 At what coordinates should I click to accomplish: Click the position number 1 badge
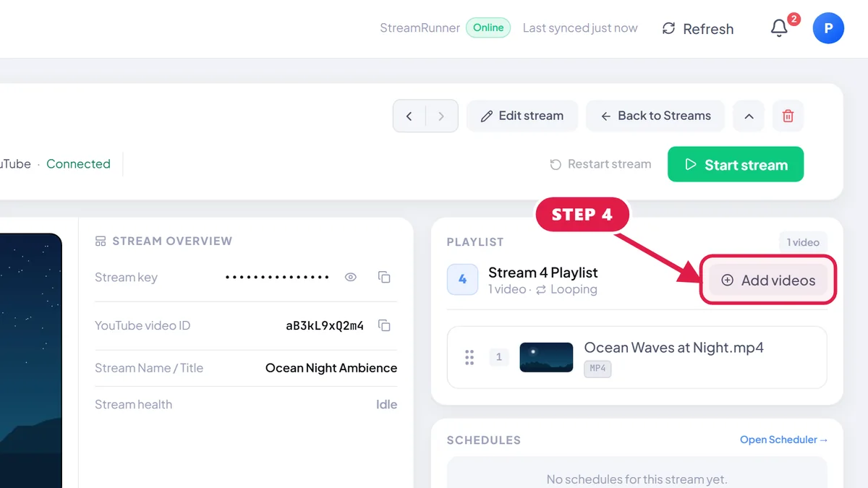tap(499, 357)
